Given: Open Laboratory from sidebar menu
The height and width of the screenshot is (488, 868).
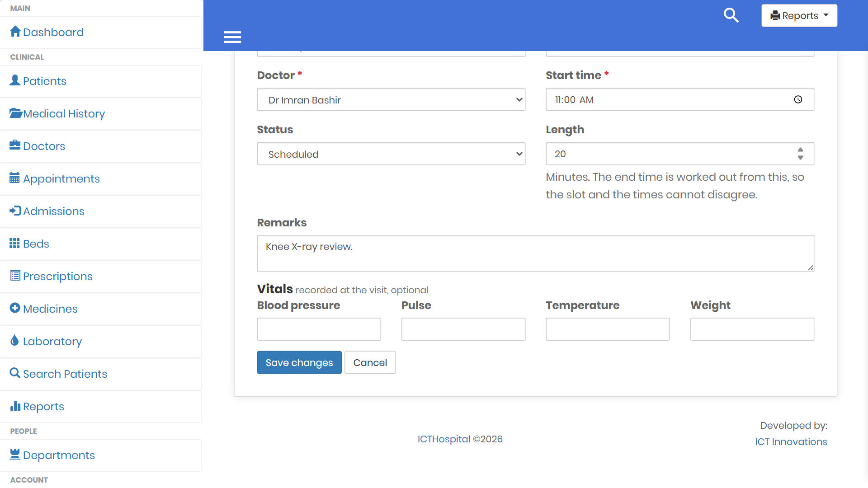Looking at the screenshot, I should point(101,342).
